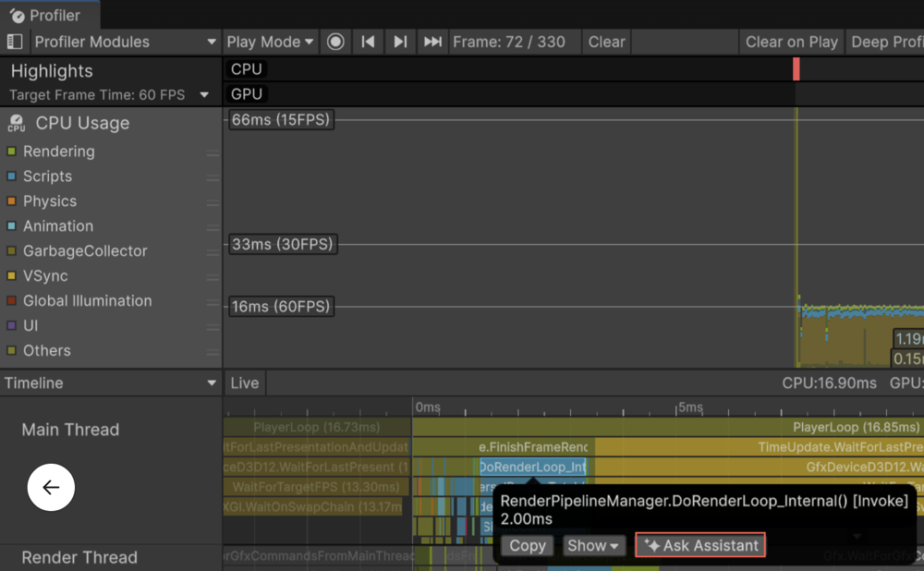Image resolution: width=924 pixels, height=571 pixels.
Task: Open the Profiler Modules dropdown
Action: (x=125, y=42)
